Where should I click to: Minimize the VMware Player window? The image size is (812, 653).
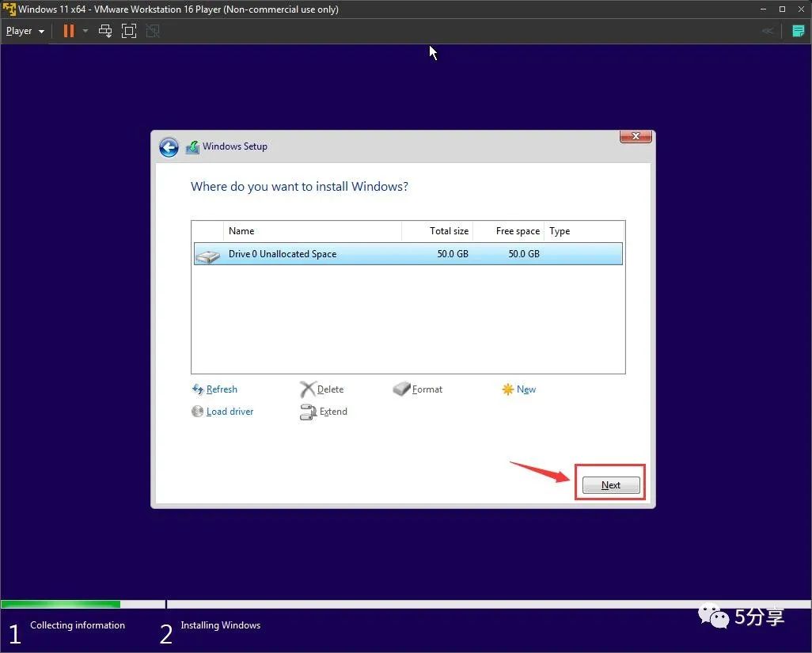763,9
